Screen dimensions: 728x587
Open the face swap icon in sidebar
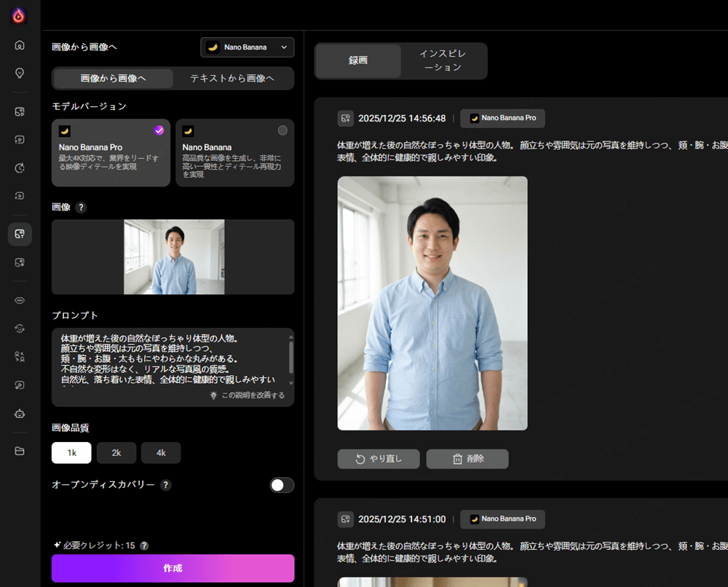click(20, 328)
